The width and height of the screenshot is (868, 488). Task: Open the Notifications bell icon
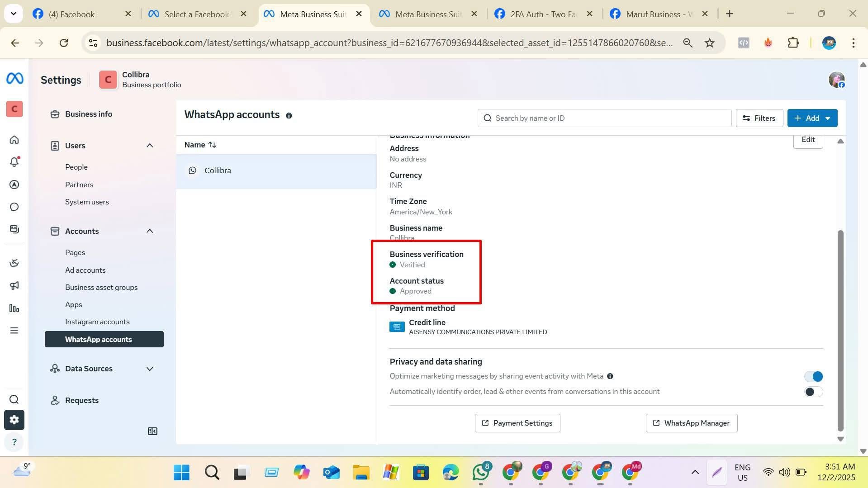pos(14,162)
